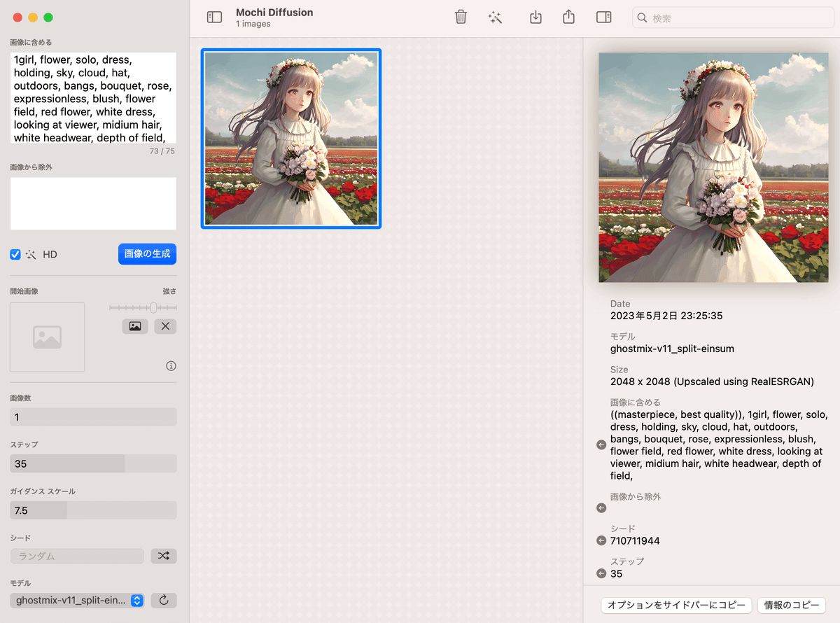Click the date 2023年5月2日 23:25:35 text

666,316
